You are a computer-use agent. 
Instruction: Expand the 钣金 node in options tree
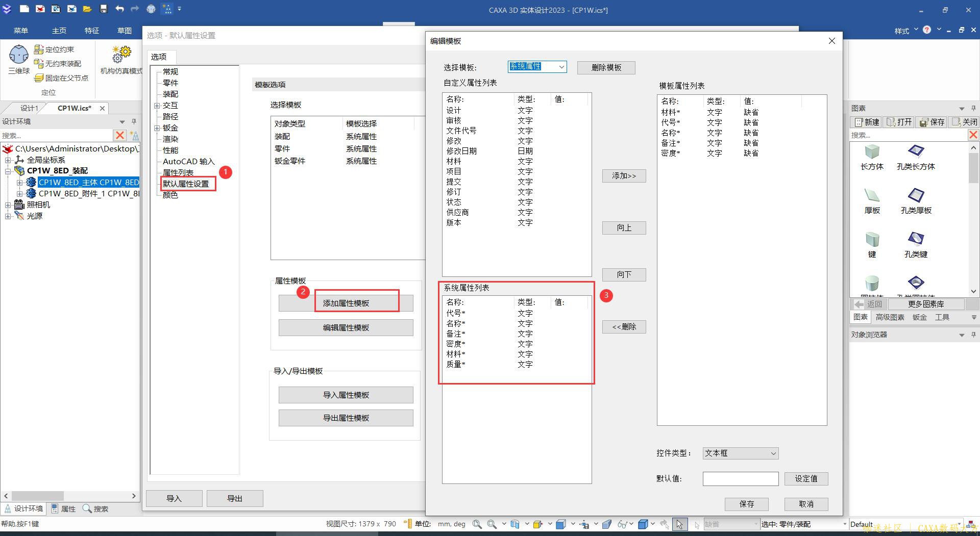pos(157,128)
